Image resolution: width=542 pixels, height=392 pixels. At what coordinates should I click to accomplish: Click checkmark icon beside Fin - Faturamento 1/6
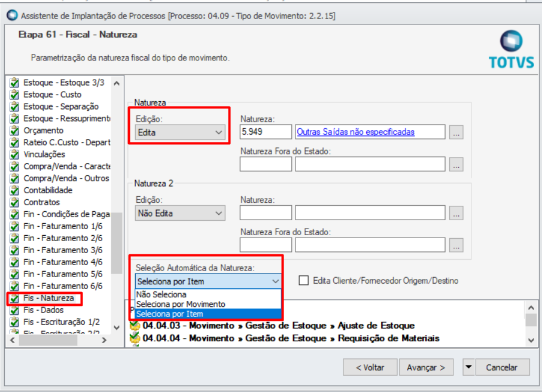[14, 226]
